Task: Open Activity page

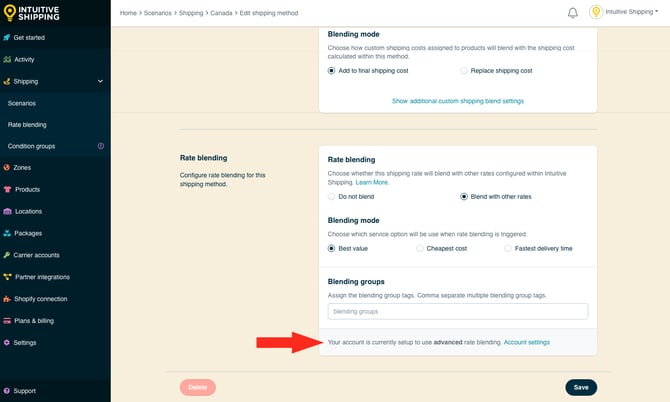Action: [x=24, y=59]
